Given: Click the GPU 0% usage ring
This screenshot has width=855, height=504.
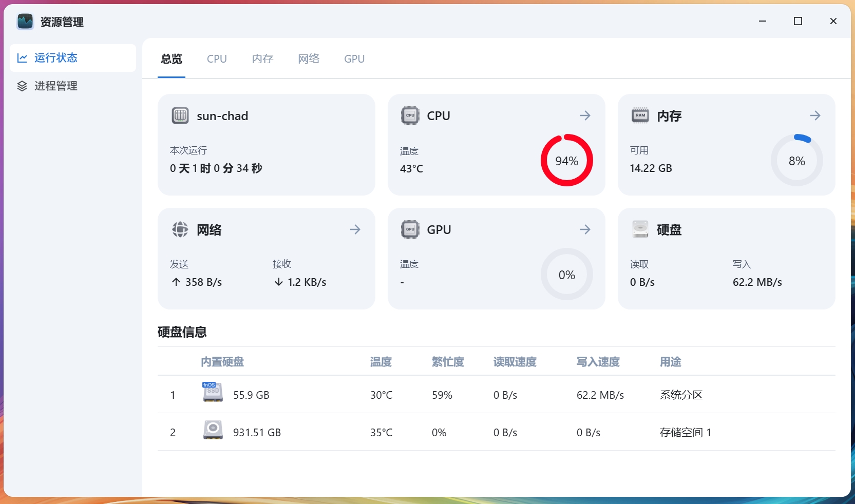Looking at the screenshot, I should (567, 274).
